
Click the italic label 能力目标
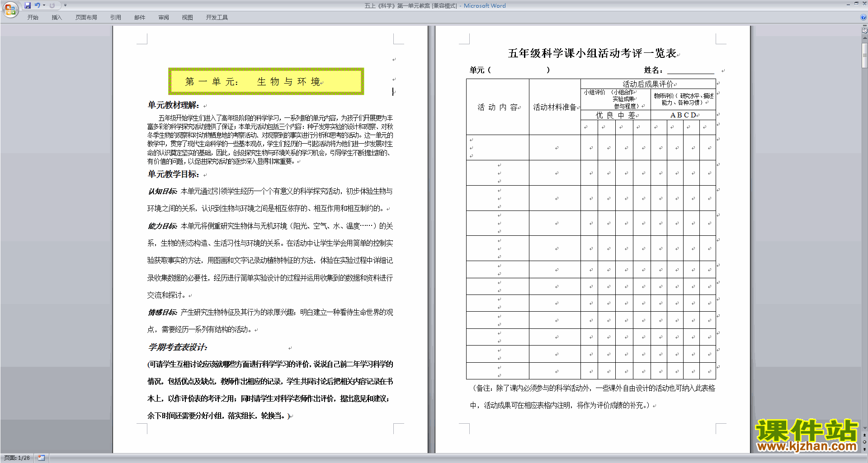[162, 226]
